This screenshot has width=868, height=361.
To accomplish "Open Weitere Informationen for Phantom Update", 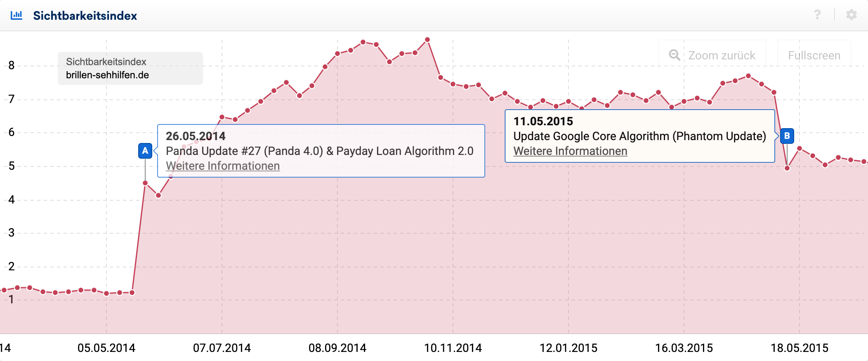I will [x=570, y=151].
